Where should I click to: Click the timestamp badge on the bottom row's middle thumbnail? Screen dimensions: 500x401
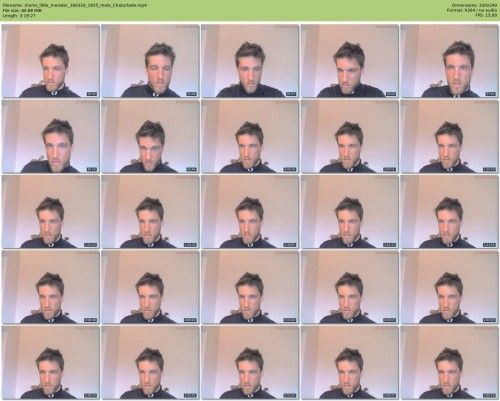[290, 395]
